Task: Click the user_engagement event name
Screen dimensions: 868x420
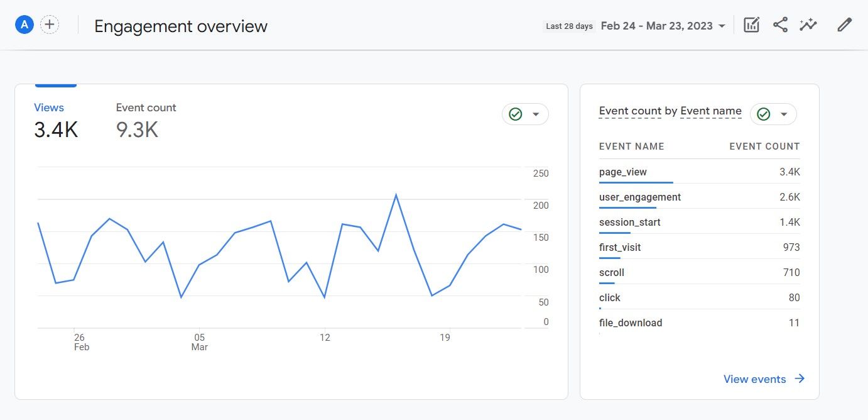Action: pos(640,197)
